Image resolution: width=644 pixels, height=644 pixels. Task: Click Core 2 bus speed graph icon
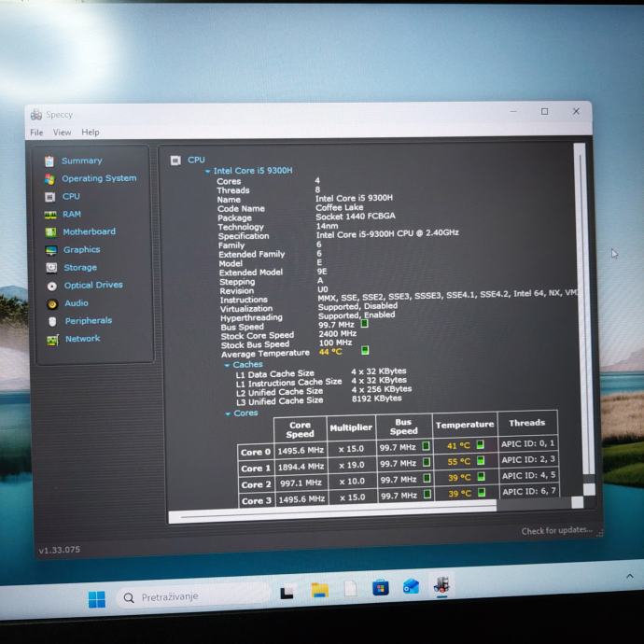427,478
